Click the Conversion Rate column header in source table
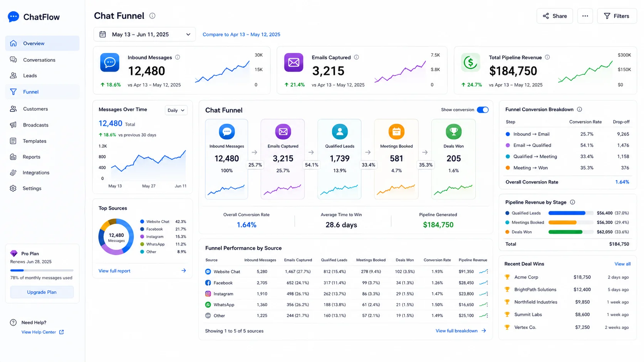 437,260
